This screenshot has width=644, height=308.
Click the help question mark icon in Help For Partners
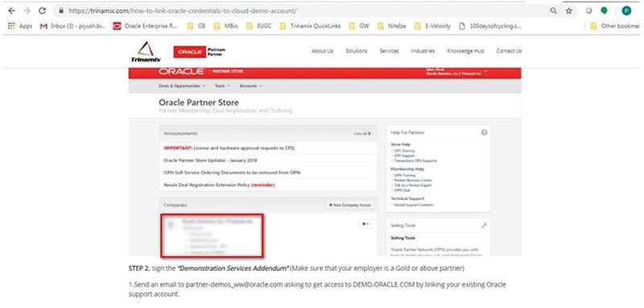click(x=484, y=132)
